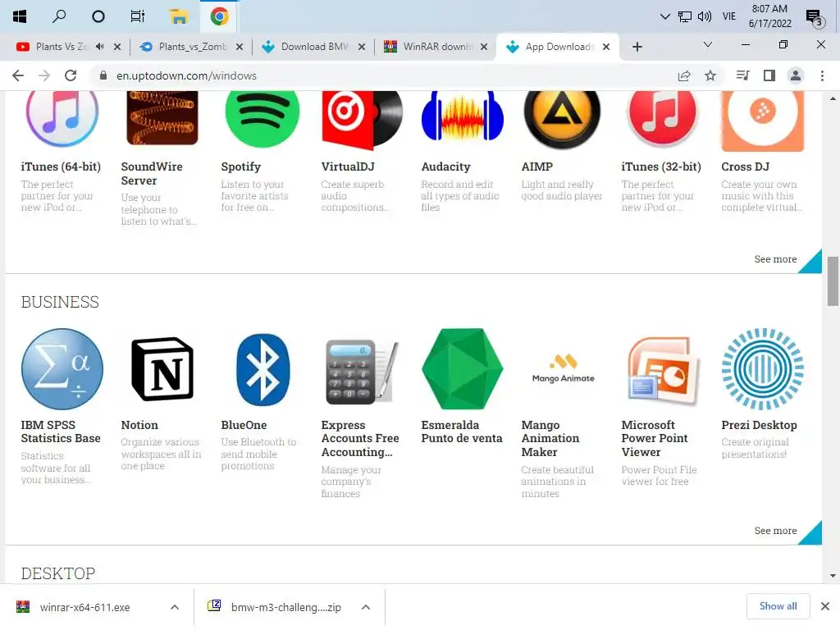Open the Audacity title link
This screenshot has width=840, height=630.
click(445, 167)
